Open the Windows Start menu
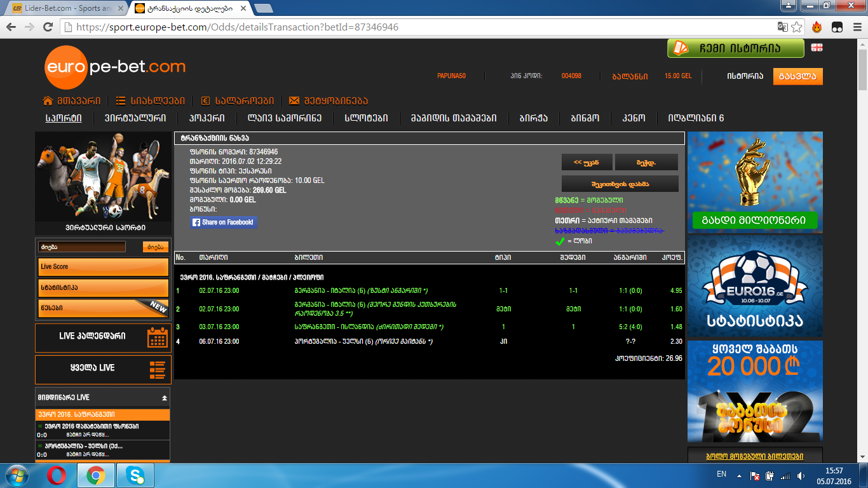This screenshot has width=868, height=488. coord(17,475)
